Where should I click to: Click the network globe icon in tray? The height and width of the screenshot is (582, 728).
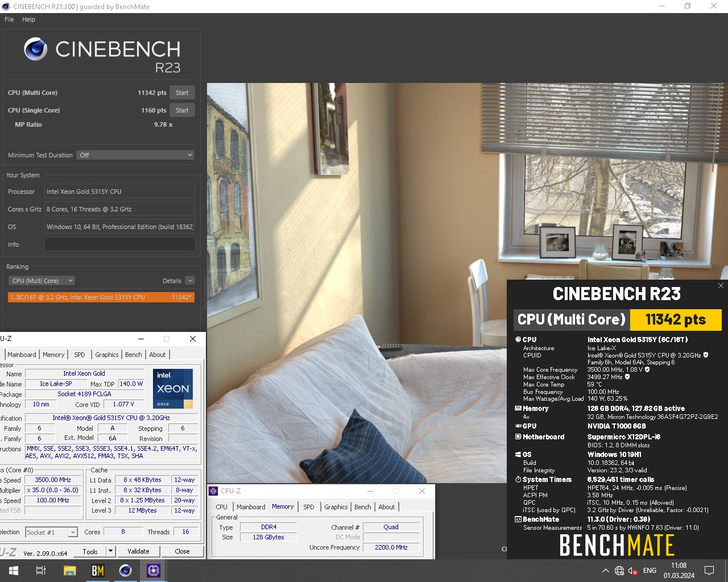tap(619, 571)
